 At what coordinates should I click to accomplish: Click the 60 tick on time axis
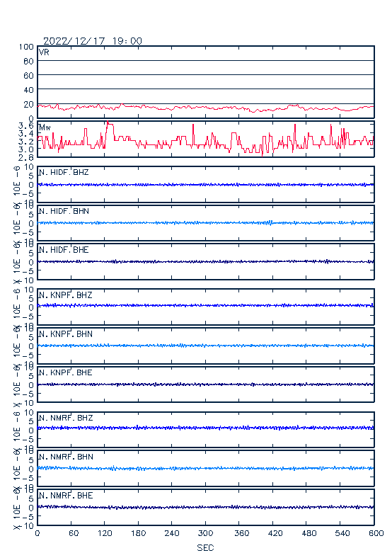point(74,533)
